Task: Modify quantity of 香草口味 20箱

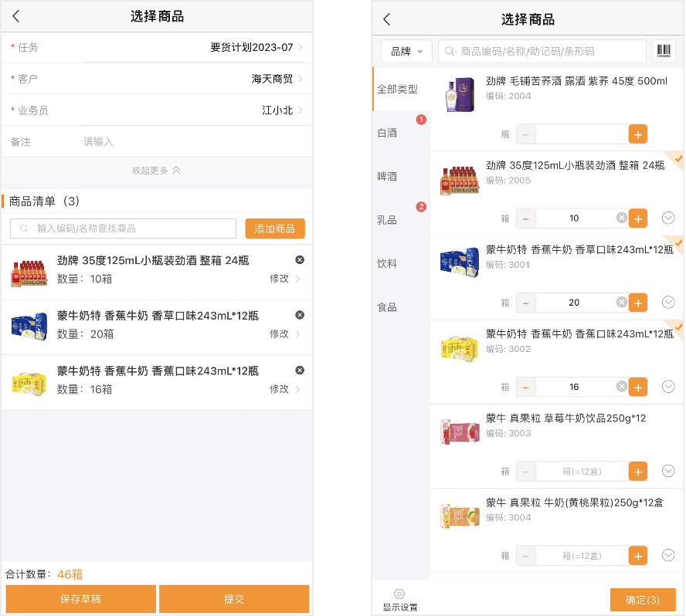Action: click(284, 333)
